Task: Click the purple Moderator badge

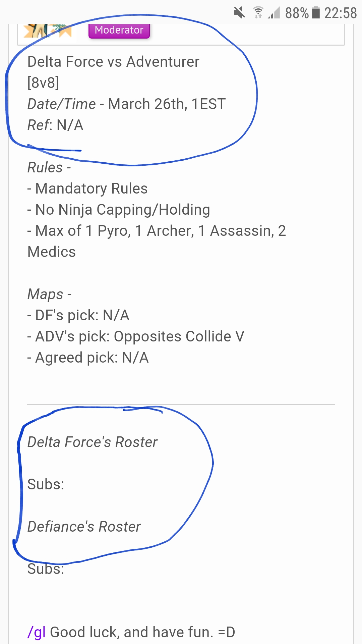Action: coord(119,31)
